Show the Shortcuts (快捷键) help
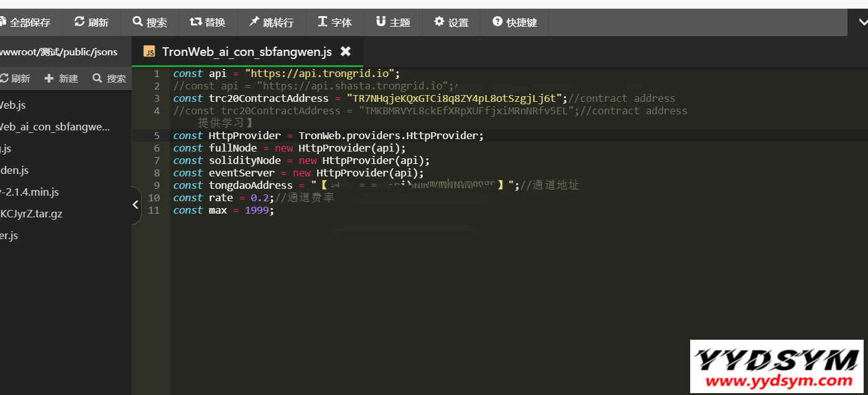 coord(497,22)
